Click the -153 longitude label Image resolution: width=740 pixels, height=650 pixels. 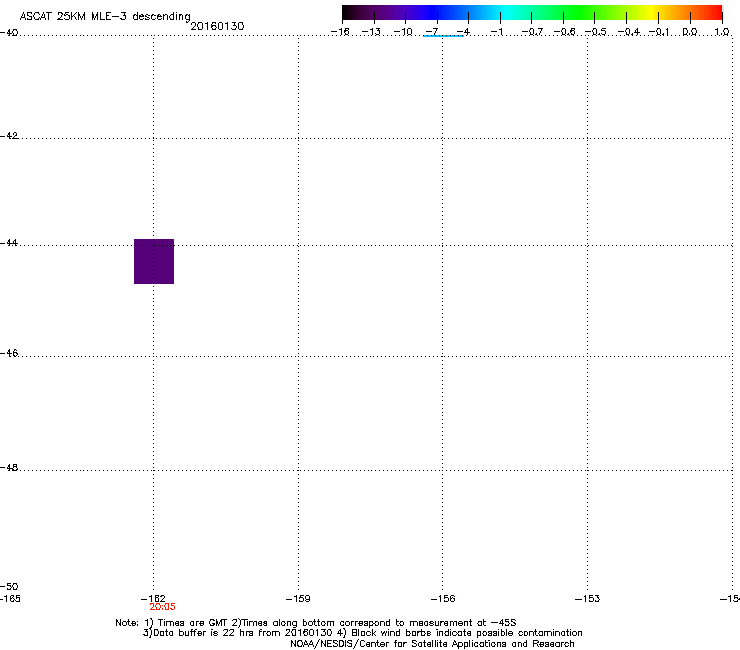pos(587,599)
